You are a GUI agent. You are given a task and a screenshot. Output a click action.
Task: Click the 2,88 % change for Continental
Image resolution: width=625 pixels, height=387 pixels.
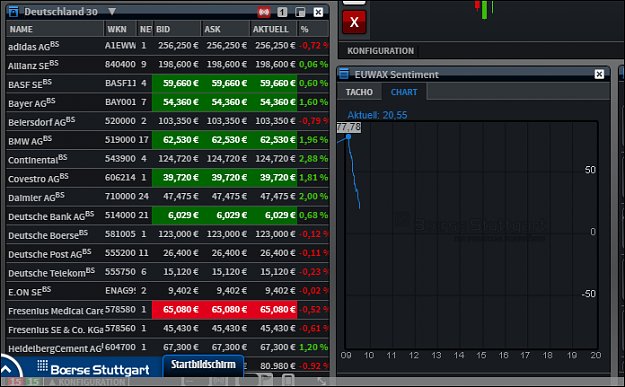point(313,159)
